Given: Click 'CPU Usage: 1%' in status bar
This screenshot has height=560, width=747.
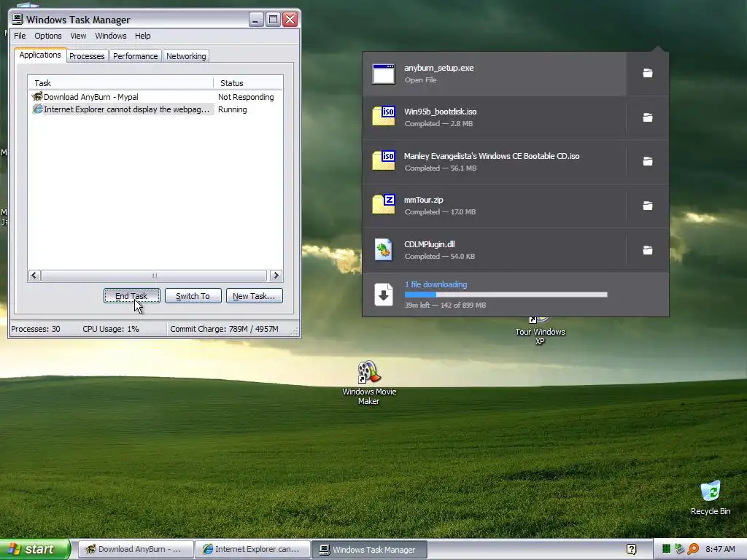Looking at the screenshot, I should click(111, 329).
